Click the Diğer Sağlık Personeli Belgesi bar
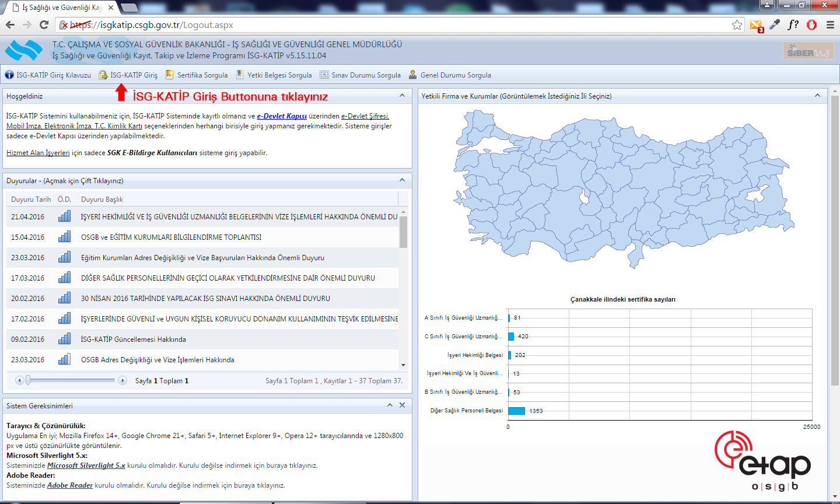Image resolution: width=840 pixels, height=504 pixels. coord(516,411)
